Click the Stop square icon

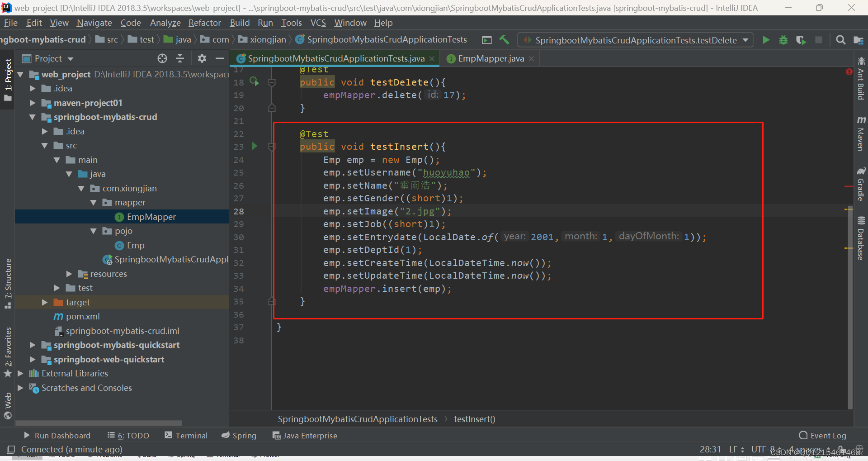818,40
